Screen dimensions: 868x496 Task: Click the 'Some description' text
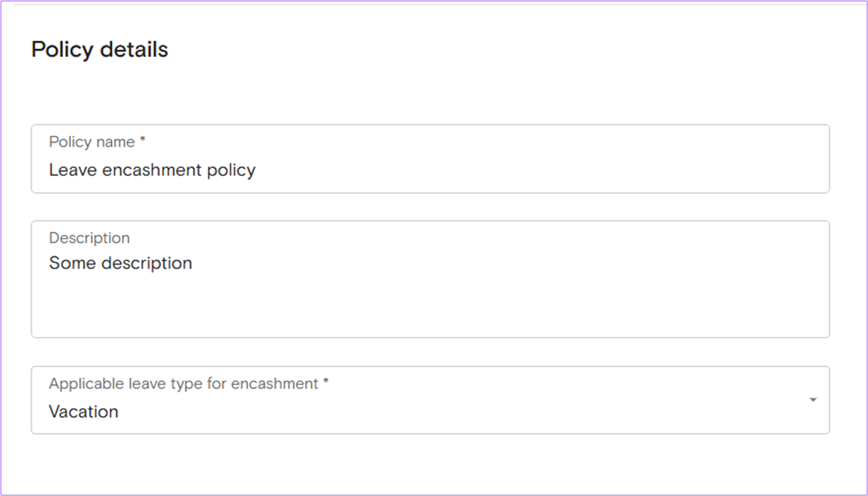(120, 263)
